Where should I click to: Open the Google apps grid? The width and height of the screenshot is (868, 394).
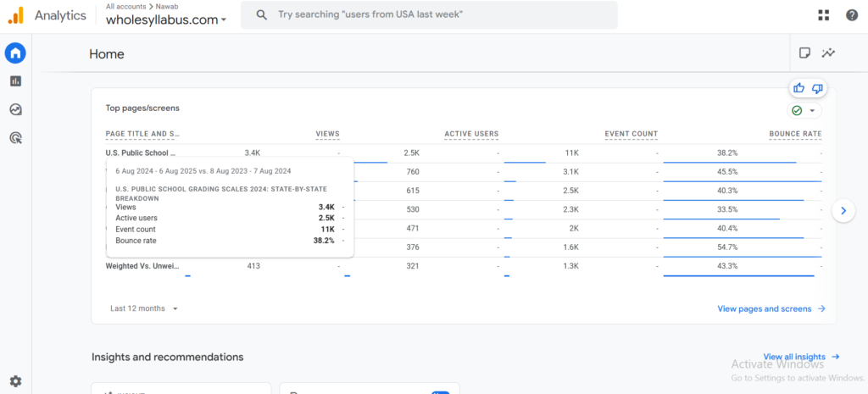[824, 15]
